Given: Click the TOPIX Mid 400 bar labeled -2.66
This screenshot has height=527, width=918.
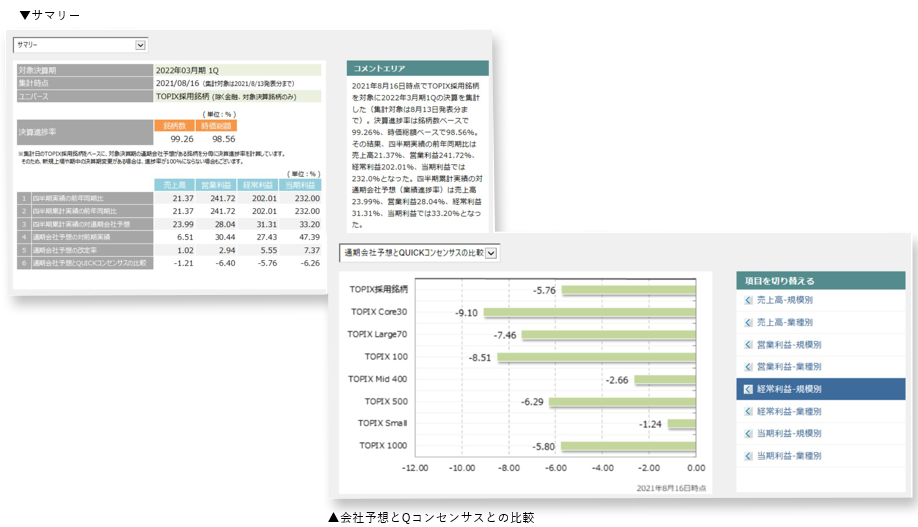Looking at the screenshot, I should [665, 380].
